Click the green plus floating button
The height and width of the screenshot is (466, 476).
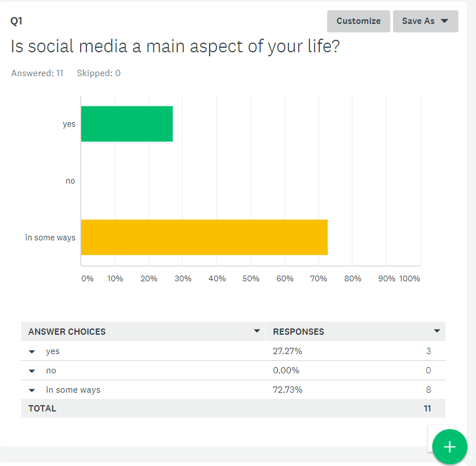449,447
